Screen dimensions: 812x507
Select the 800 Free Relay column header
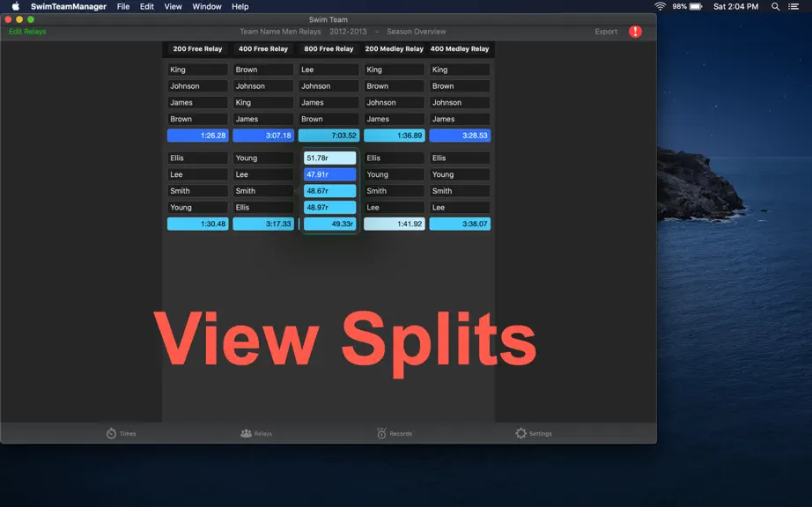tap(328, 48)
